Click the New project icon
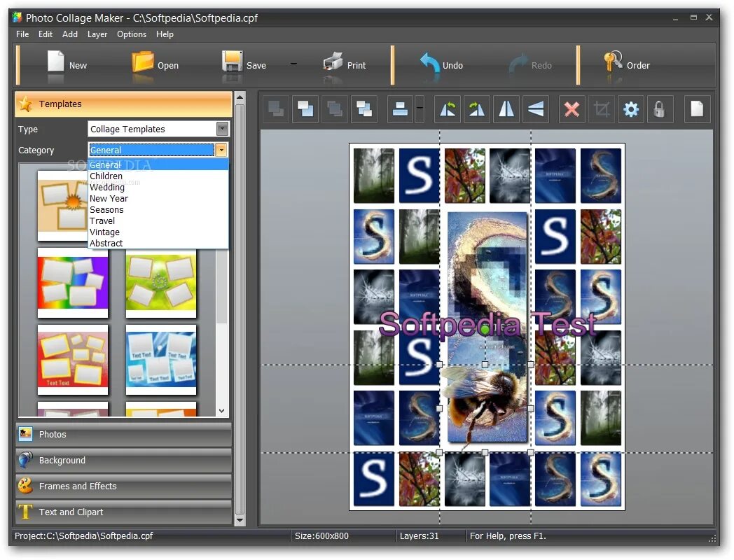The width and height of the screenshot is (734, 560). [55, 62]
